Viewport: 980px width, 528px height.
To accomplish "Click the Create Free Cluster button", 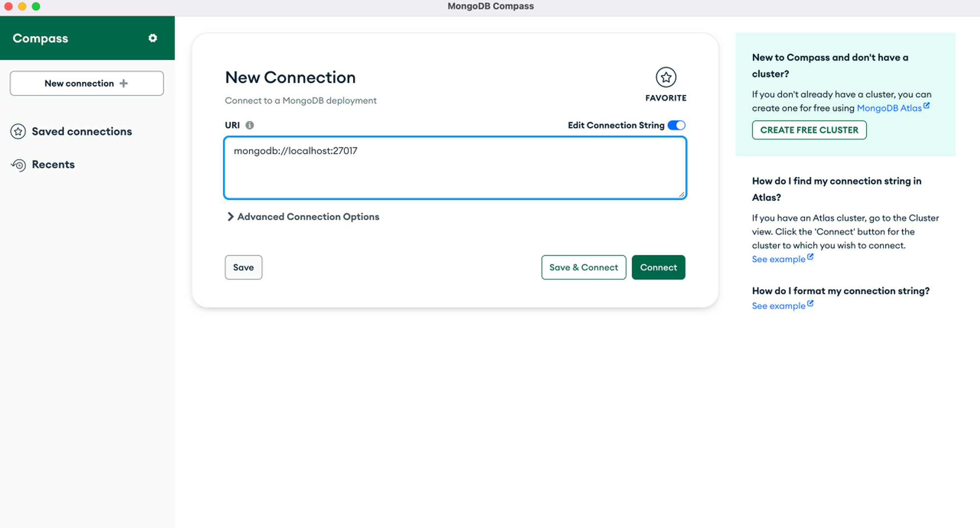I will point(809,130).
